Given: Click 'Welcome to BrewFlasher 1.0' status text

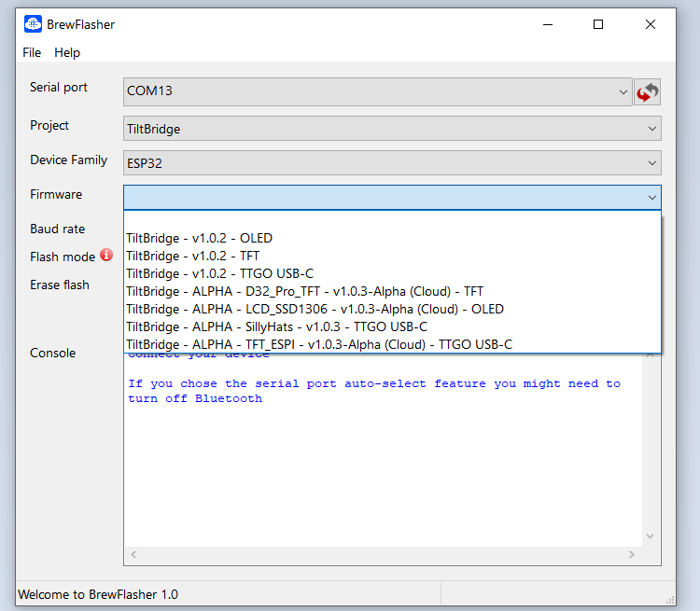Looking at the screenshot, I should 98,594.
